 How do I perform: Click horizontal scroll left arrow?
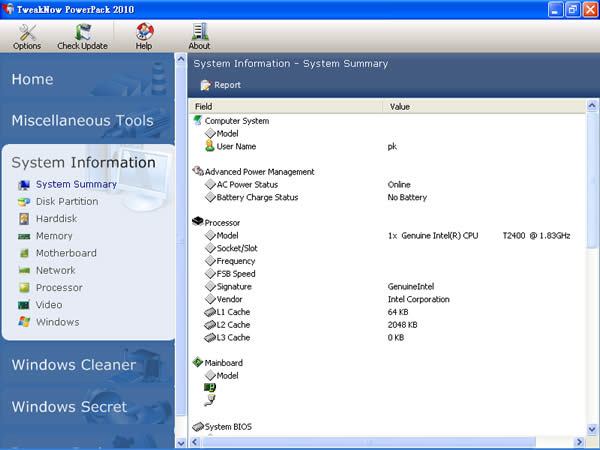[195, 442]
